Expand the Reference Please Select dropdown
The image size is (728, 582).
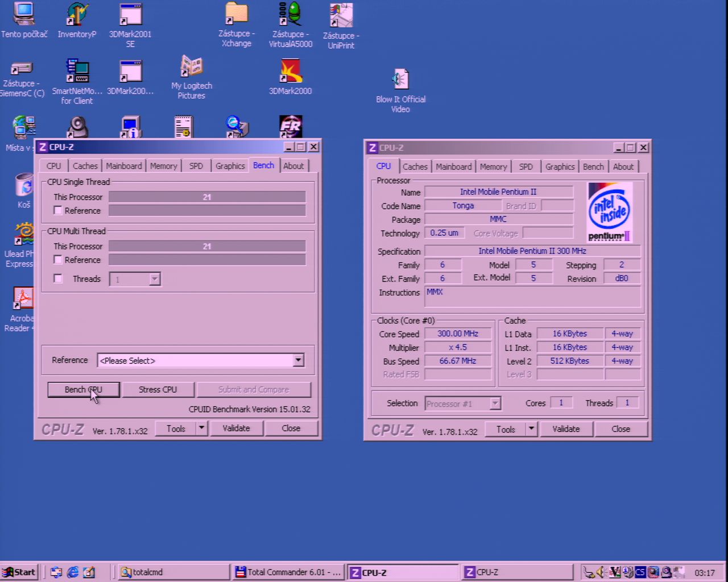tap(298, 360)
